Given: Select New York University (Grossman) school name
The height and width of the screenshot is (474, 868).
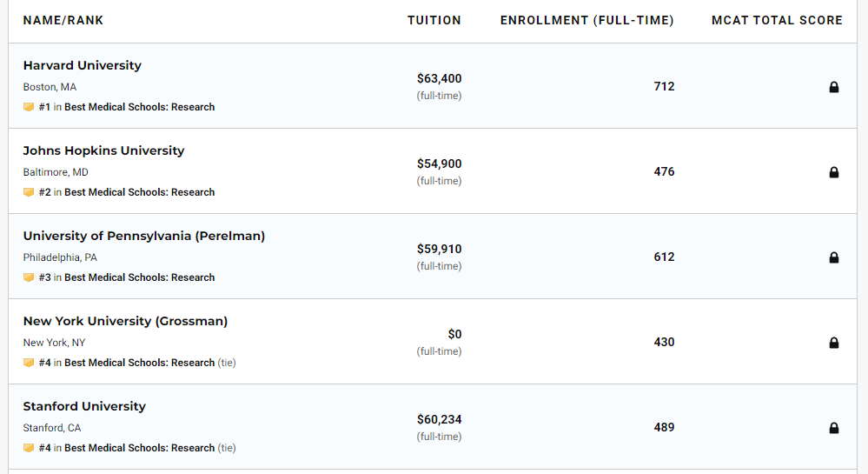Looking at the screenshot, I should 125,321.
